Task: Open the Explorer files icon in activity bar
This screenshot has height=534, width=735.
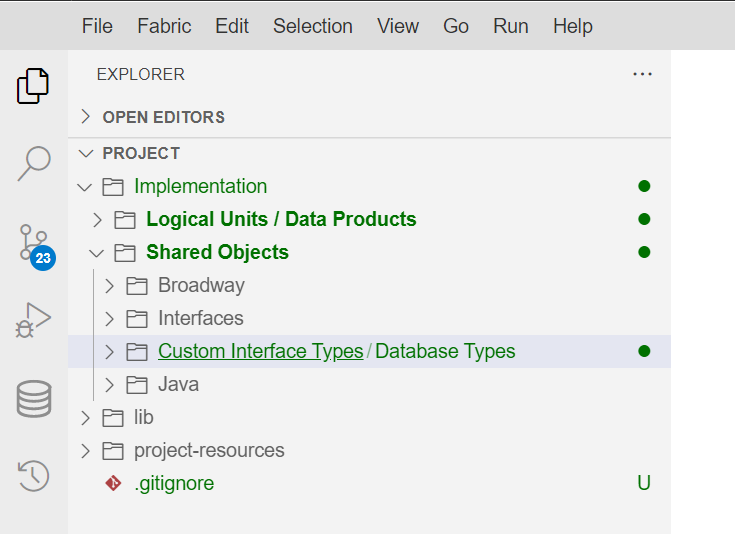Action: (x=33, y=86)
